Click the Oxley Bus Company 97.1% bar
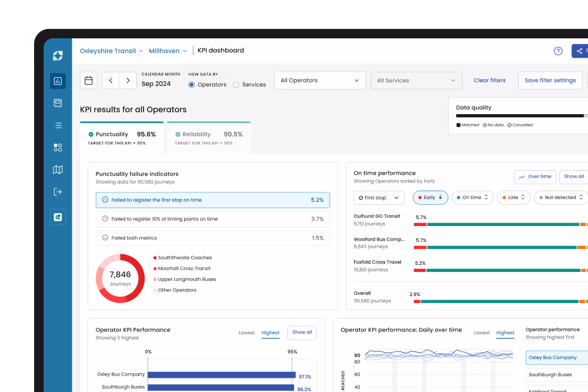This screenshot has height=392, width=588. (222, 375)
